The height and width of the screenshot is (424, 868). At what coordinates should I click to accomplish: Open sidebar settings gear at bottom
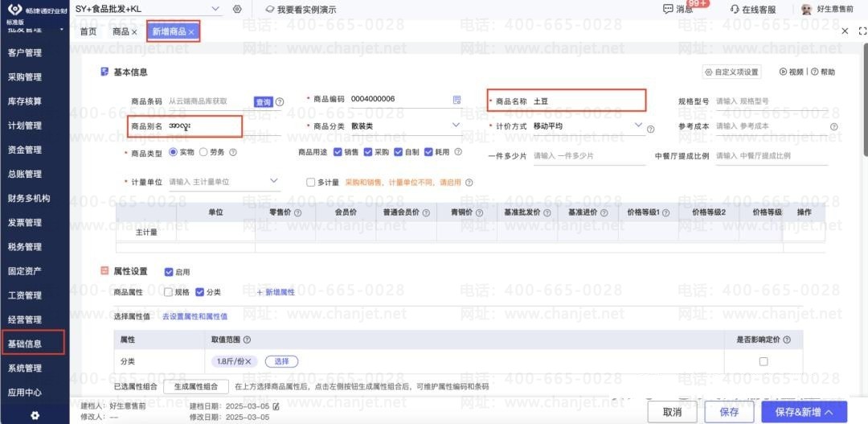[35, 415]
